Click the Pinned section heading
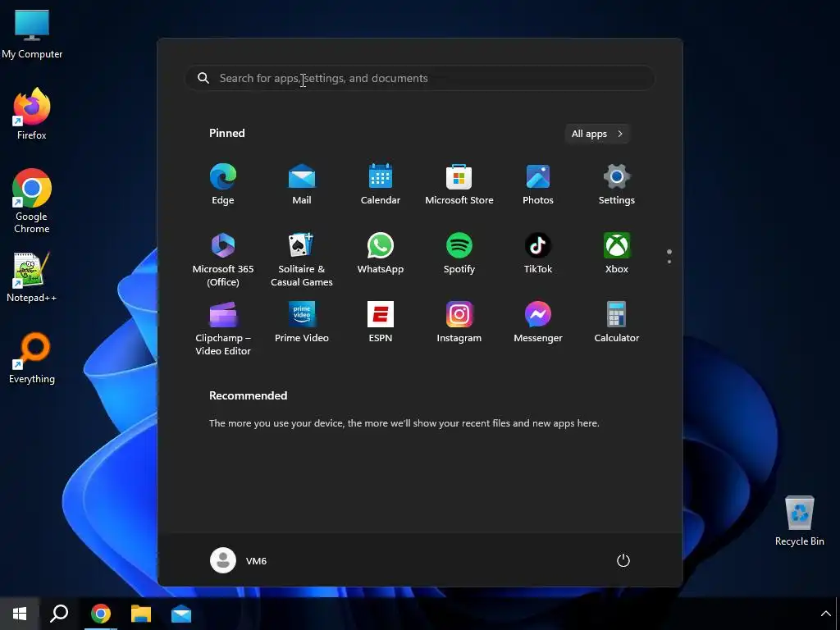840x630 pixels. pos(227,134)
